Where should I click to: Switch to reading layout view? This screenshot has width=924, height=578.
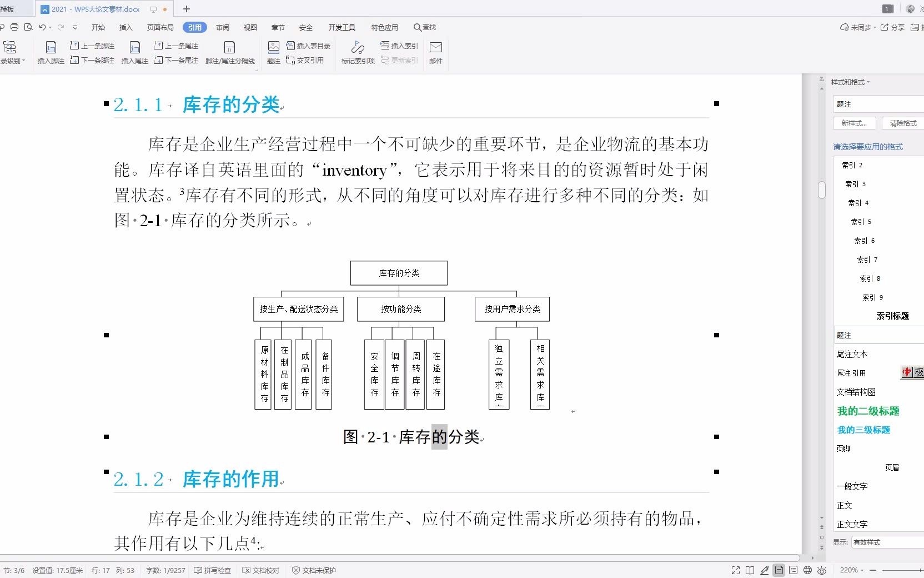pos(750,570)
